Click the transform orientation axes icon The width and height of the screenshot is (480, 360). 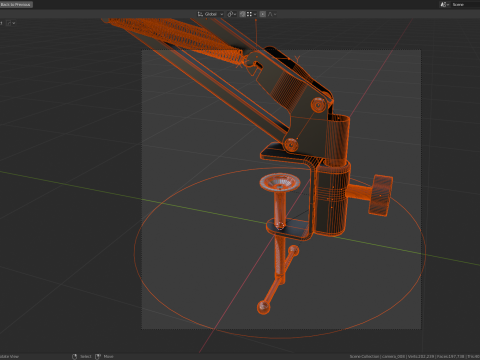tap(200, 14)
